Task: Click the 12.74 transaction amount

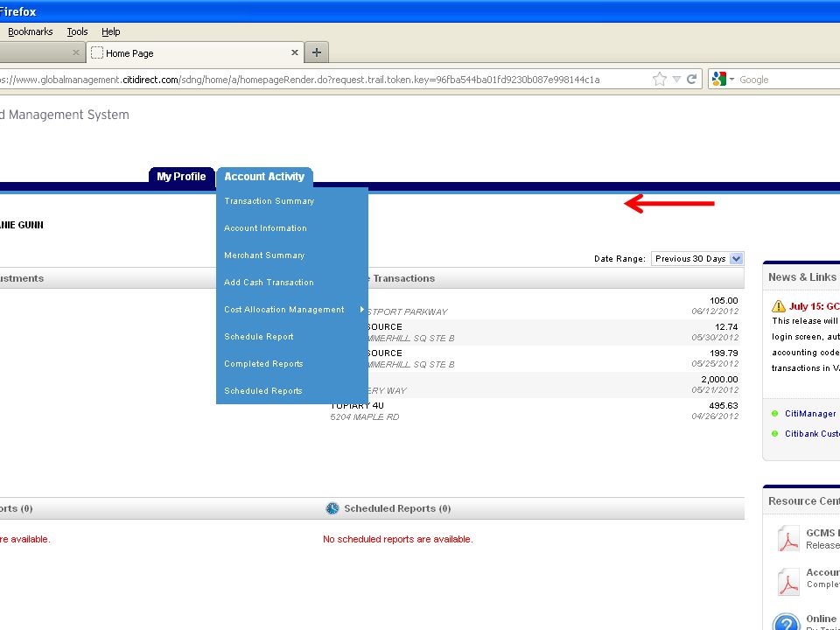Action: [x=726, y=326]
